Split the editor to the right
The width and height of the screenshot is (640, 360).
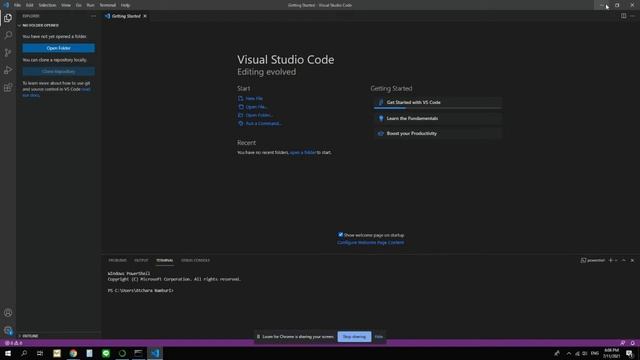click(623, 16)
